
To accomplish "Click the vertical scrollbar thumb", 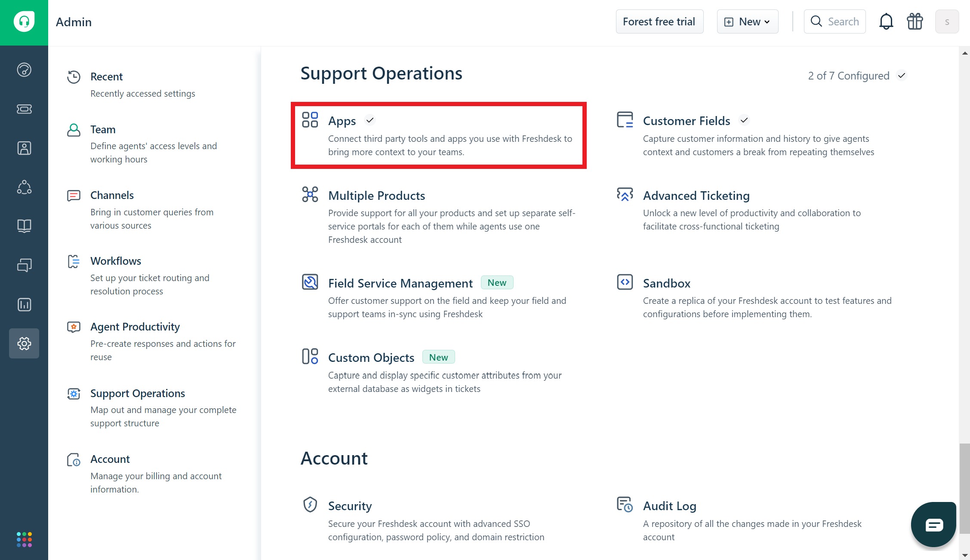I will click(964, 488).
